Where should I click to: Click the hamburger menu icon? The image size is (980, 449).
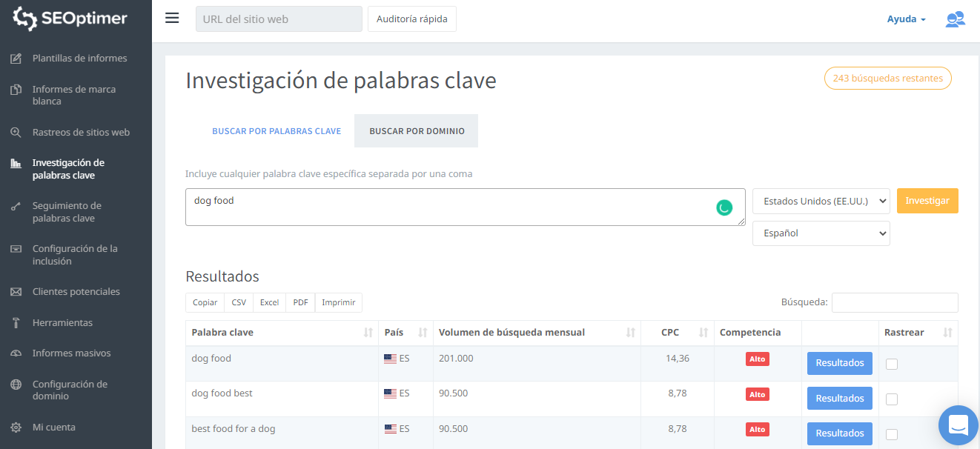[172, 19]
